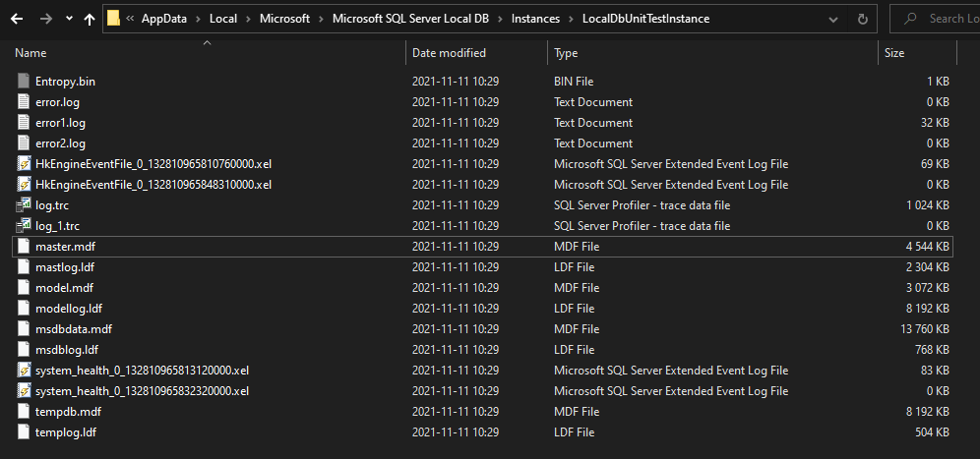980x459 pixels.
Task: Select master.mdf file icon
Action: 24,247
